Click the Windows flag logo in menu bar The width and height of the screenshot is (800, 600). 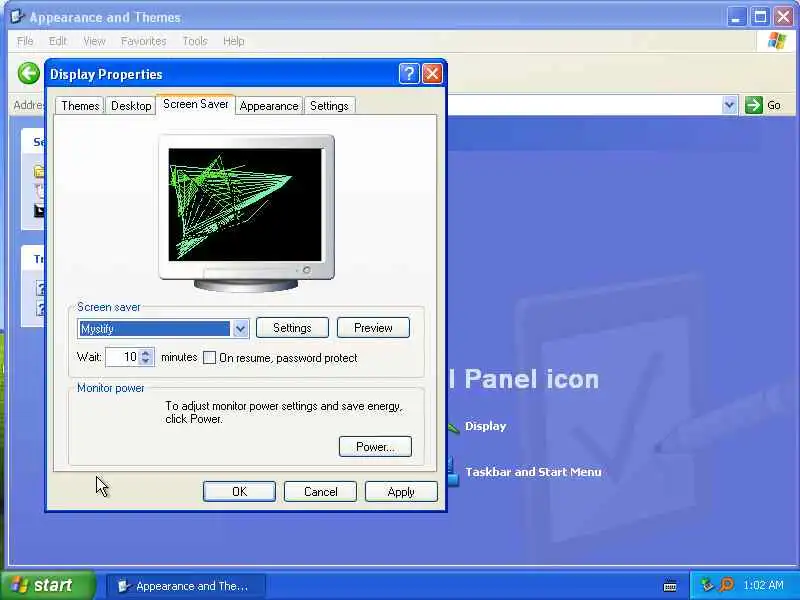(777, 41)
